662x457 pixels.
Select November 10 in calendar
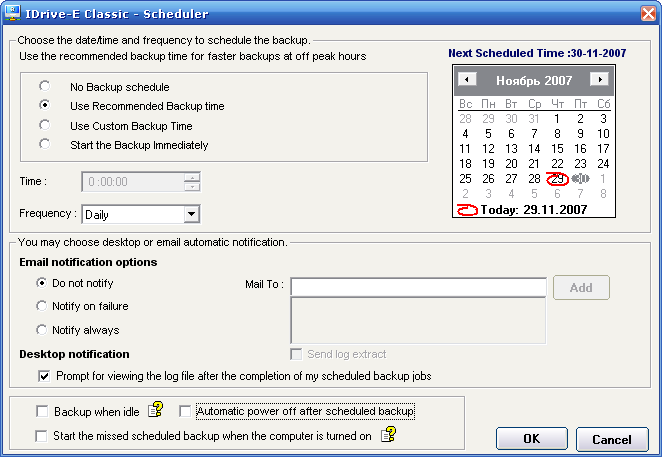coord(603,133)
